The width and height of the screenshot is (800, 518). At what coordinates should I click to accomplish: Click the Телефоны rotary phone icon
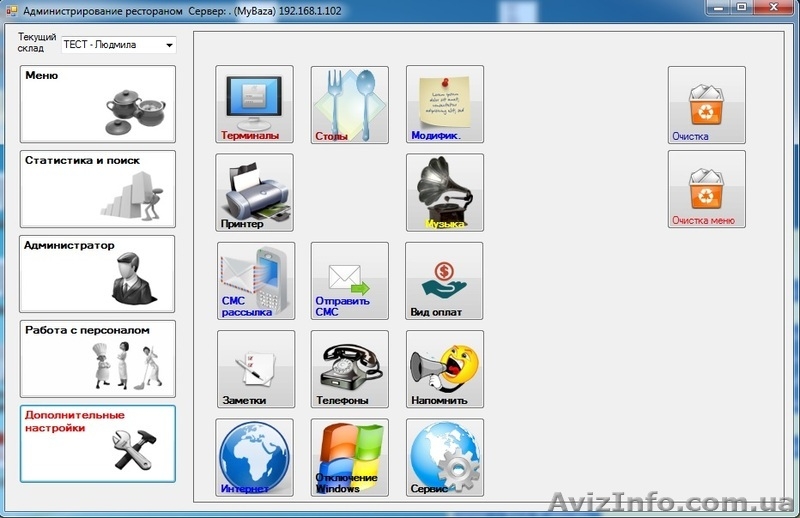349,368
